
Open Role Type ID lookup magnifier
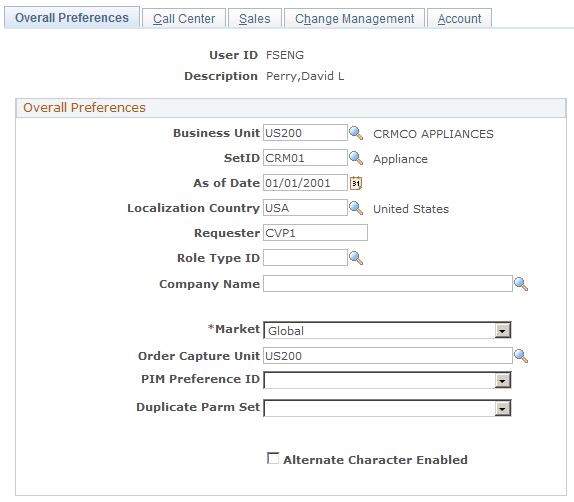point(356,258)
